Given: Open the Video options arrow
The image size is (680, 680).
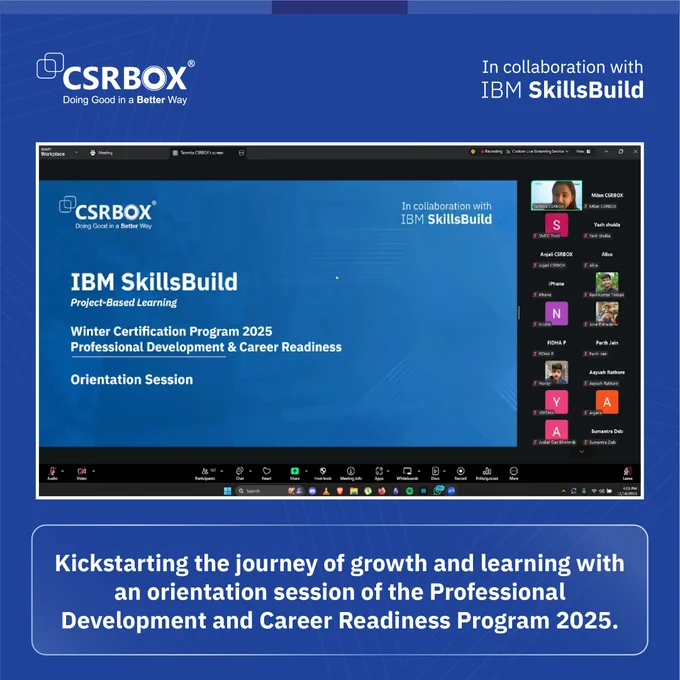Looking at the screenshot, I should 93,471.
